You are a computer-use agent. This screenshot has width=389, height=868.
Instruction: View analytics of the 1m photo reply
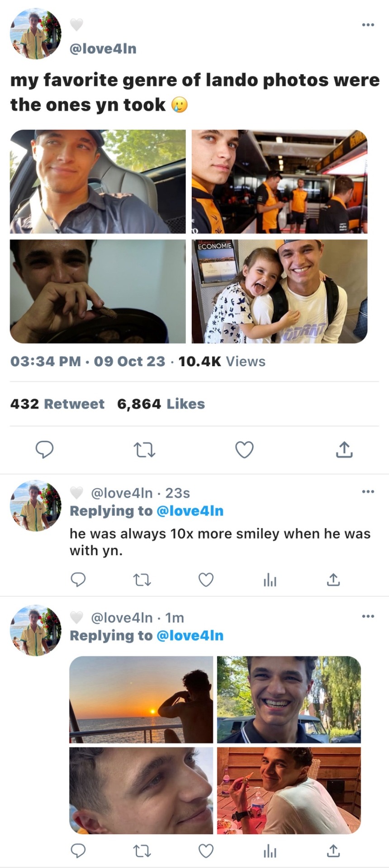coord(270,851)
